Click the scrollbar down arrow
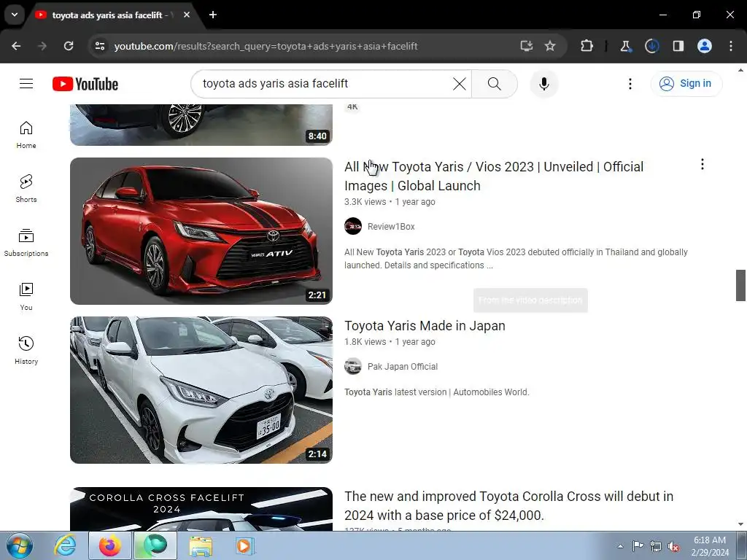 (740, 524)
